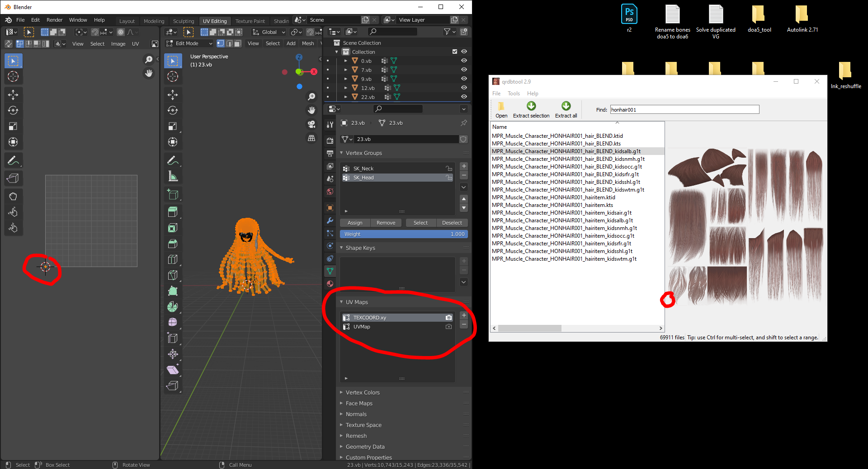Click the Select vertex group button
This screenshot has width=868, height=469.
pos(420,223)
